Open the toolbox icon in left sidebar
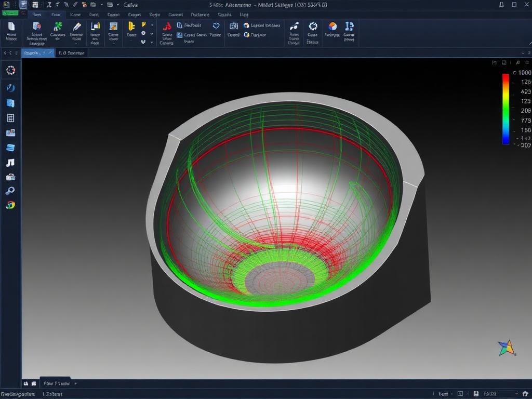The image size is (532, 399). pos(10,177)
